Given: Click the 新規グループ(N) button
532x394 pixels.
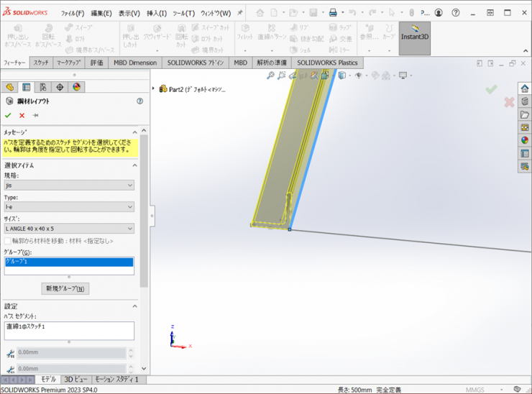Looking at the screenshot, I should pos(65,289).
